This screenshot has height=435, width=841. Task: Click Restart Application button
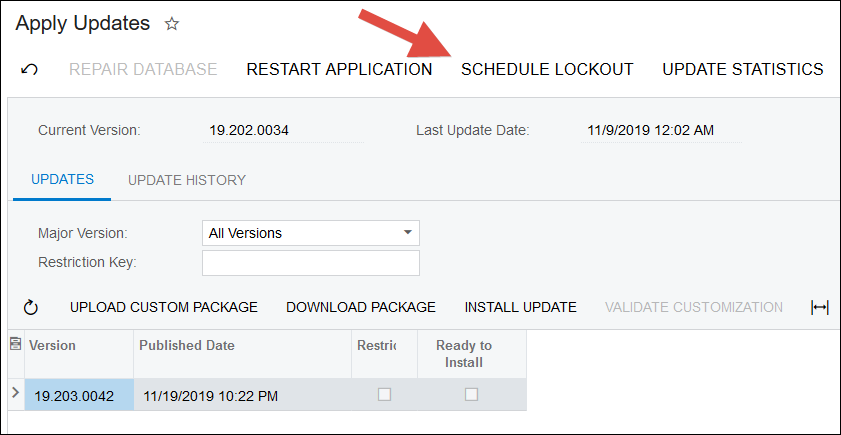(339, 70)
